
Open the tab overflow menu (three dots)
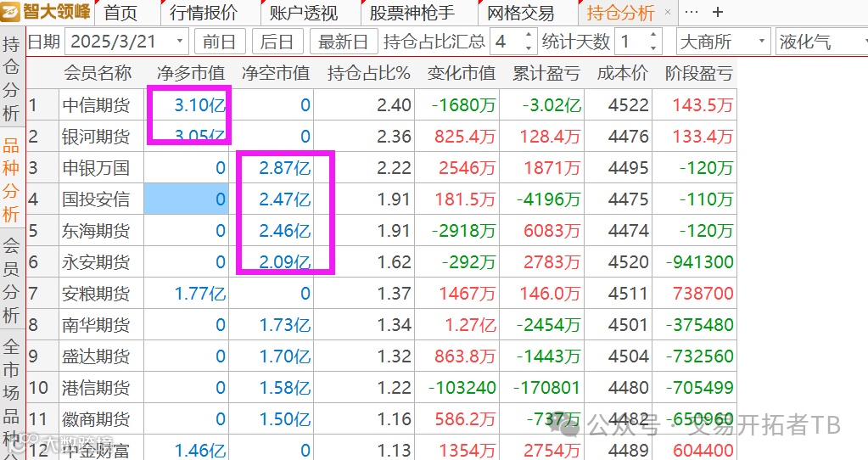692,12
